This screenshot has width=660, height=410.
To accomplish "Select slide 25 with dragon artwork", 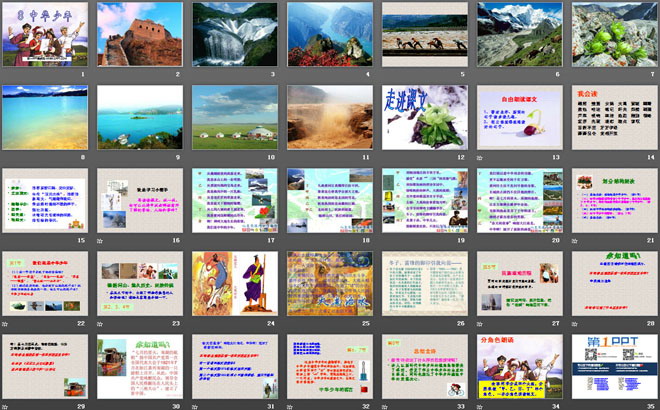I will point(329,282).
